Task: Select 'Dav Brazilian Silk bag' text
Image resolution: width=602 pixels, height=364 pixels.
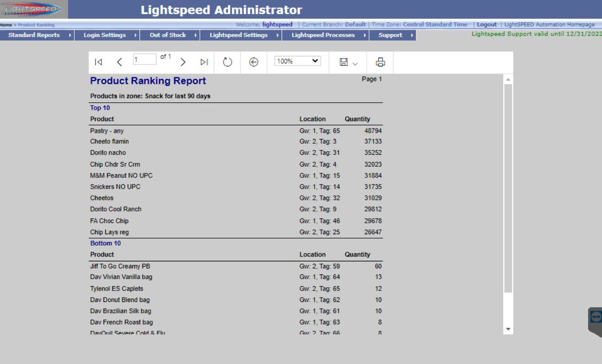Action: [121, 311]
